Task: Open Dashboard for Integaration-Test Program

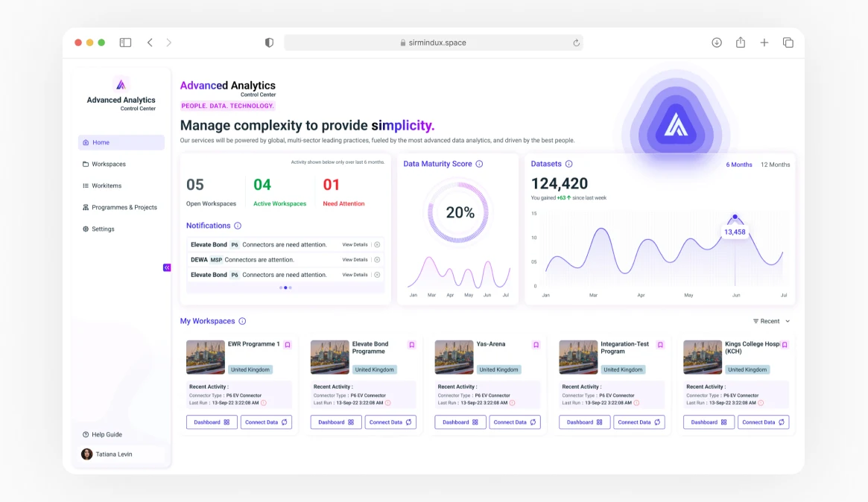Action: 585,422
